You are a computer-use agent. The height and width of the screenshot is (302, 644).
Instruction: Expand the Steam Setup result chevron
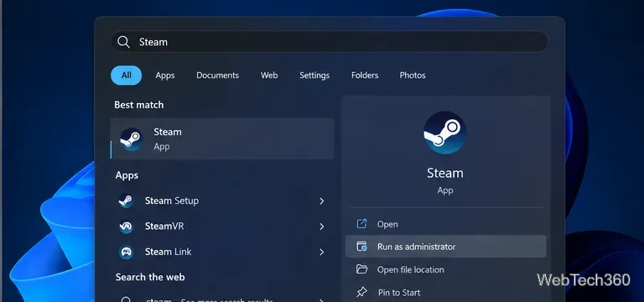tap(322, 201)
